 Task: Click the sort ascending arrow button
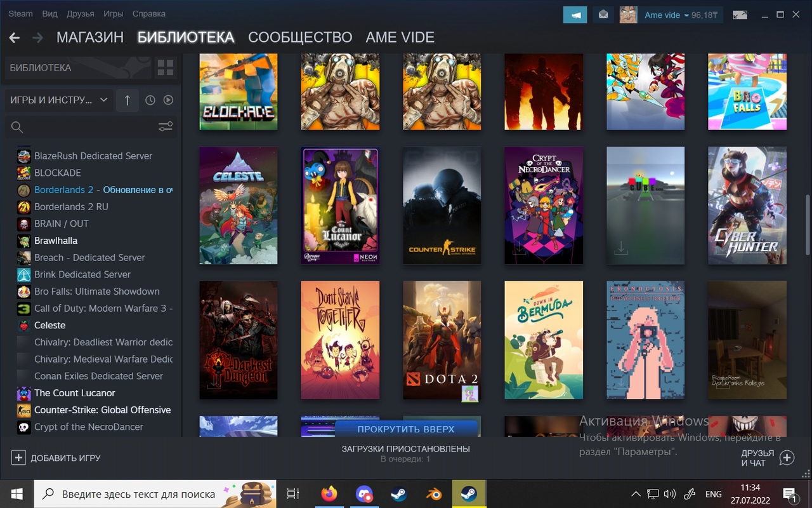pyautogui.click(x=128, y=100)
